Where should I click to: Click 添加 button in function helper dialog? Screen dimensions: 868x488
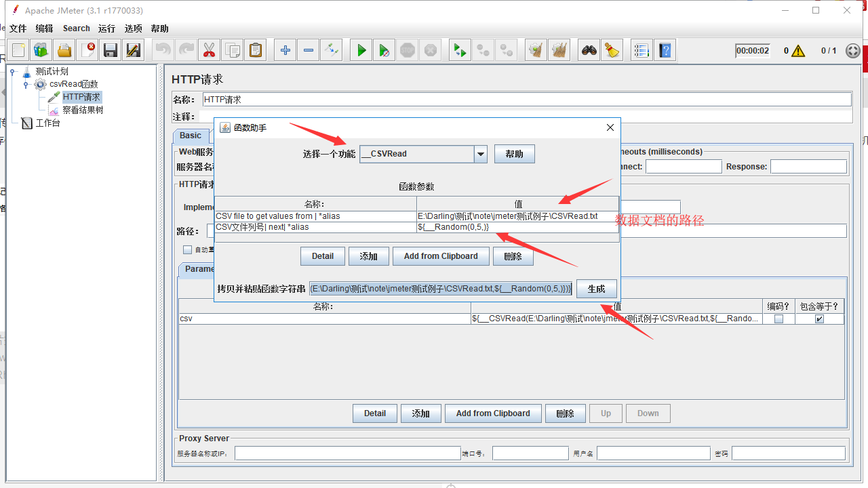369,256
